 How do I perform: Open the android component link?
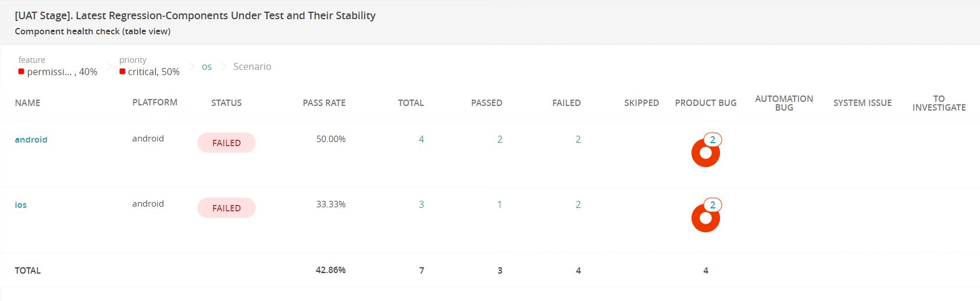(x=31, y=140)
